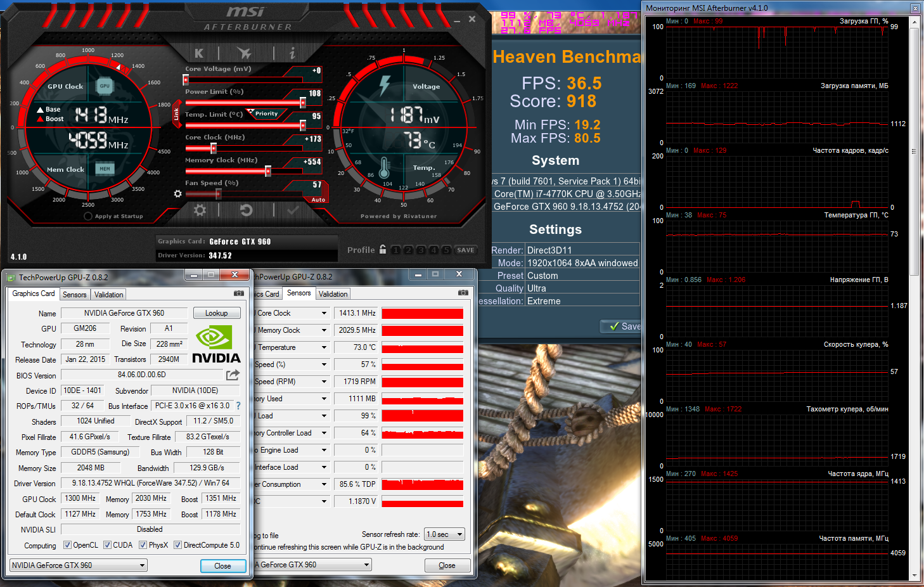Viewport: 924px width, 587px height.
Task: Switch to the Card tab in the rear GPU-Z window
Action: coord(268,294)
